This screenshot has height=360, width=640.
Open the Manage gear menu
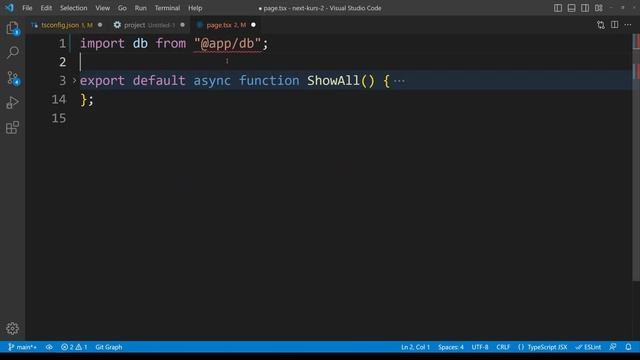point(13,328)
